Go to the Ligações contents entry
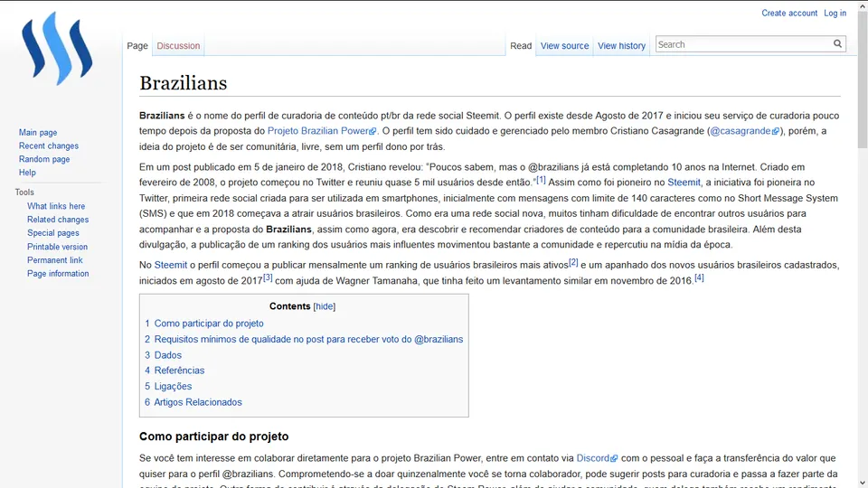The width and height of the screenshot is (868, 488). coord(168,386)
